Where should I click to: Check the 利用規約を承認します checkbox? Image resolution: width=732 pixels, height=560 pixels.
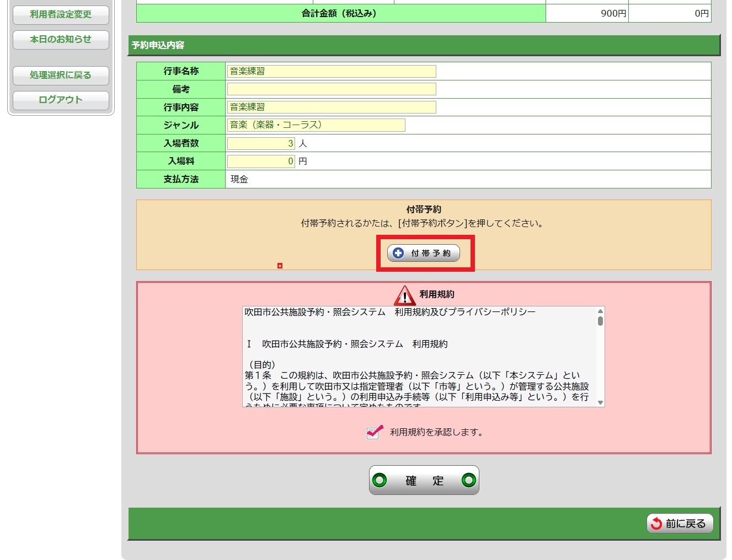375,432
